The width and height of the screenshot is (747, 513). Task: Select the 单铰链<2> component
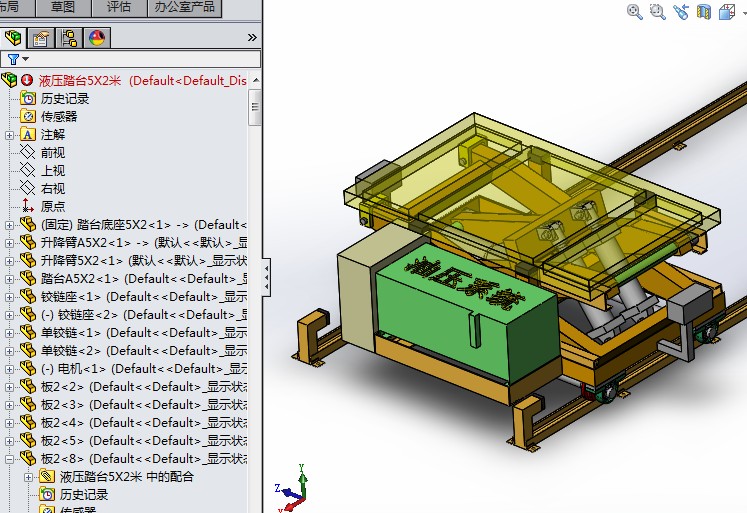coord(144,351)
